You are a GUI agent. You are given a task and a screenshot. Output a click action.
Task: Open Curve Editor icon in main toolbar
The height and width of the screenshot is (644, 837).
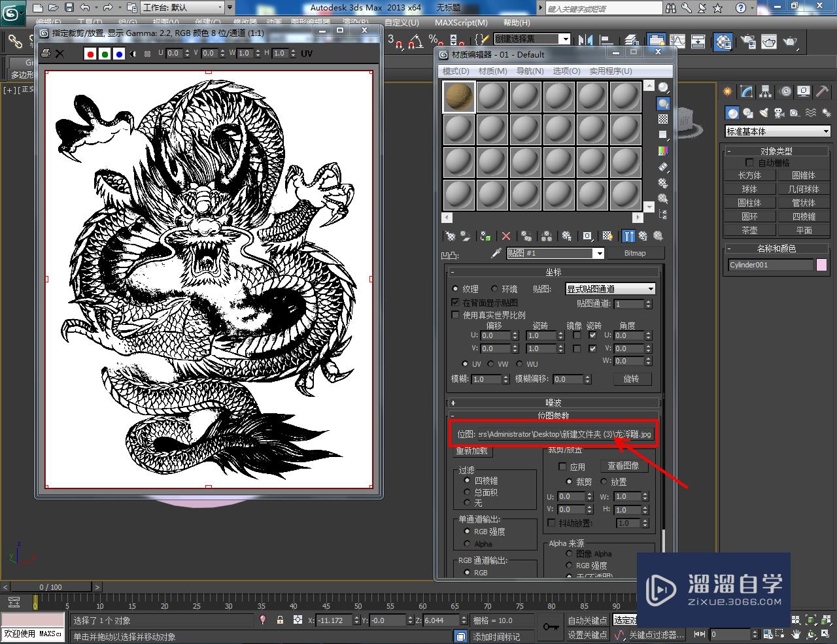click(x=677, y=41)
